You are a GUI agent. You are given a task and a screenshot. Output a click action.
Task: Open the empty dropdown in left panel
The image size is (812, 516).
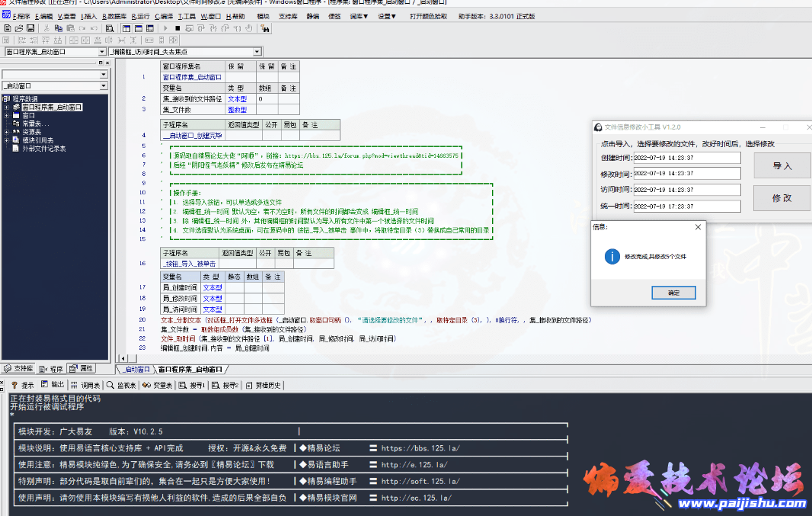click(104, 75)
